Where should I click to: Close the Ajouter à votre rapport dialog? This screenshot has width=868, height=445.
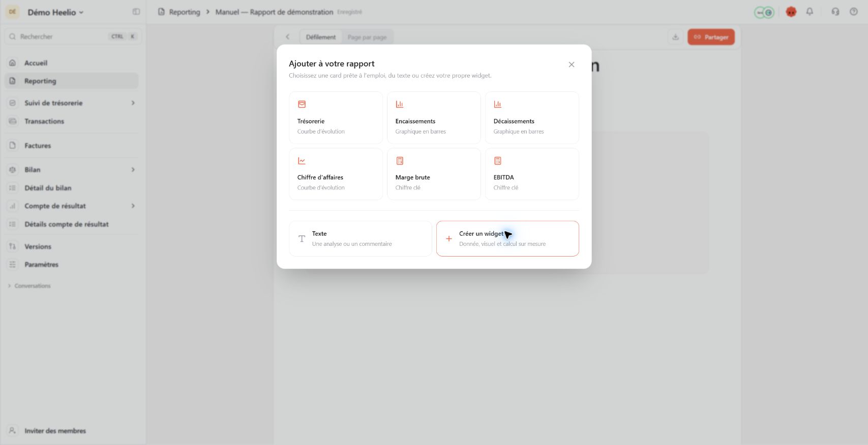coord(572,65)
